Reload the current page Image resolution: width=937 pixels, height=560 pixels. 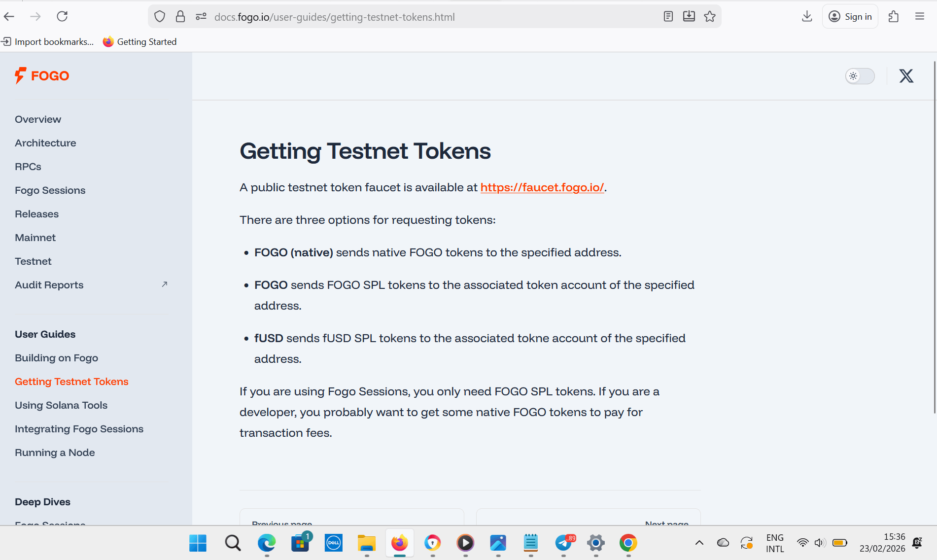[x=62, y=17]
